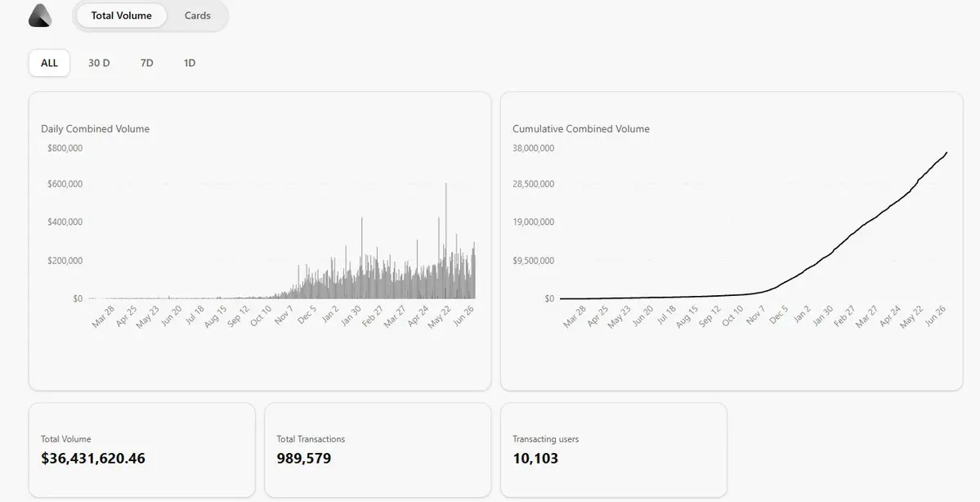The image size is (980, 502).
Task: Click the $600,000 axis label on daily chart
Action: tap(65, 184)
